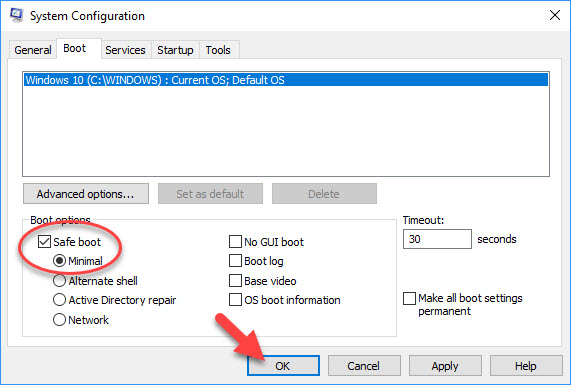Open the Services tab
This screenshot has width=571, height=385.
pyautogui.click(x=125, y=50)
